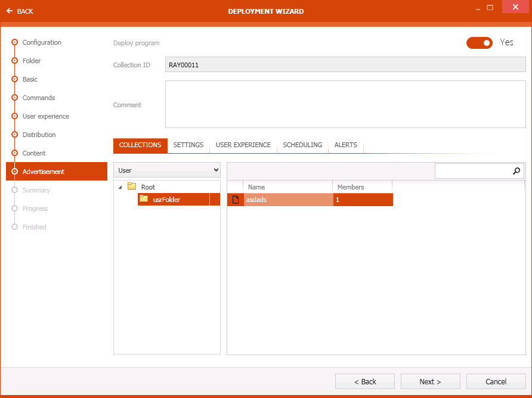Click the Configuration step circle icon
The height and width of the screenshot is (398, 532).
coord(14,42)
